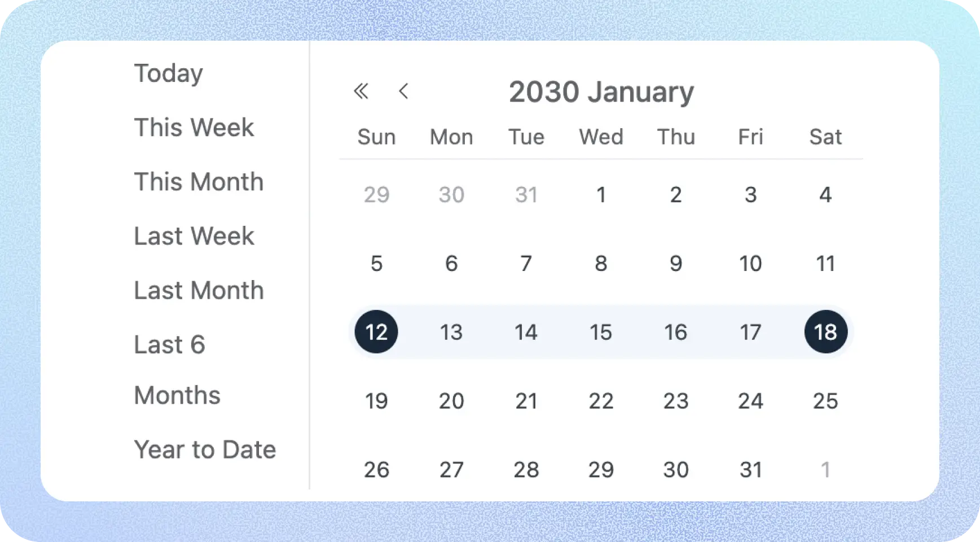
Task: Select the Last Week range preset
Action: pos(194,236)
